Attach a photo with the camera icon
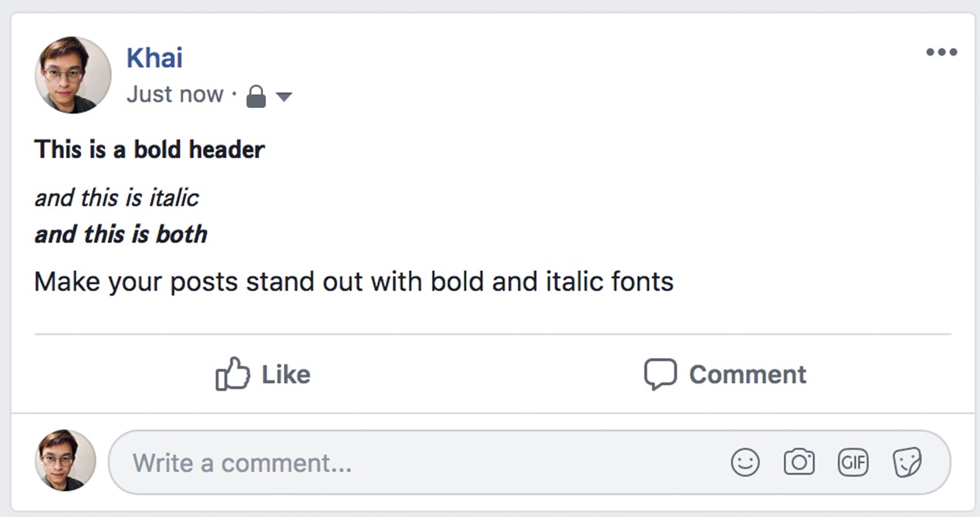 pos(799,462)
